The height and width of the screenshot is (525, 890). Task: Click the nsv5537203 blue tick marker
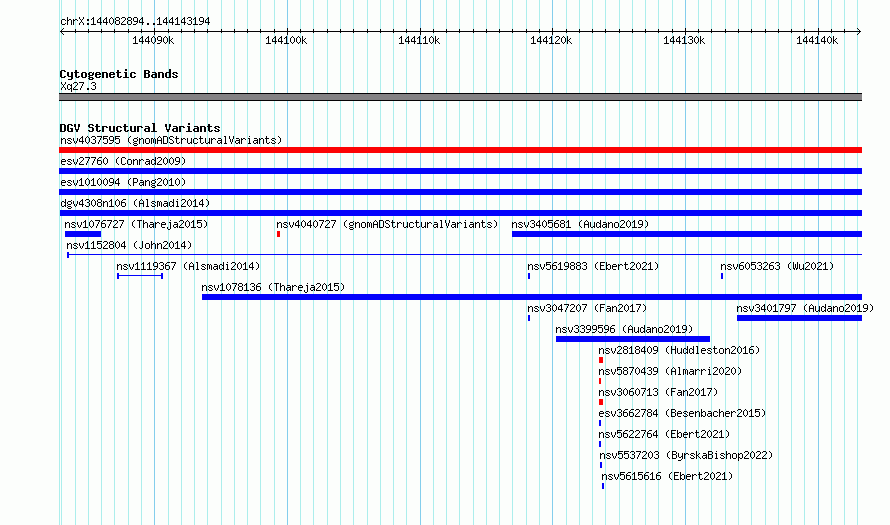pos(601,465)
